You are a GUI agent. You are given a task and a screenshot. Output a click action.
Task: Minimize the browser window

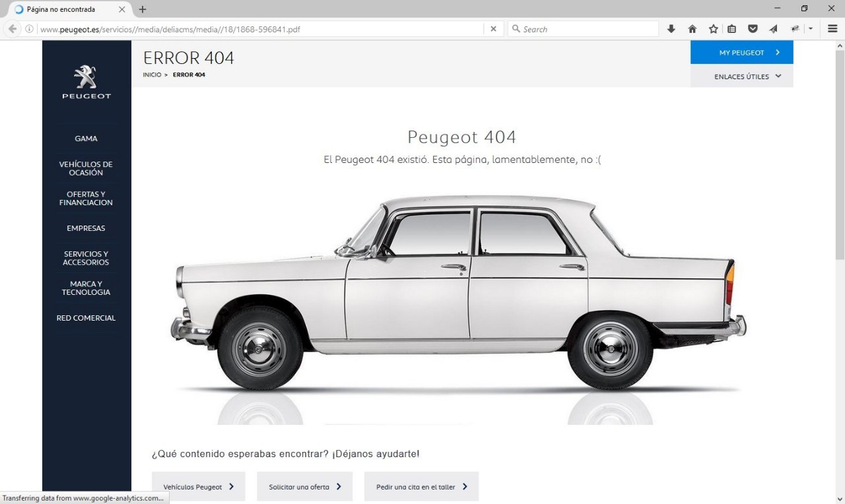coord(778,9)
